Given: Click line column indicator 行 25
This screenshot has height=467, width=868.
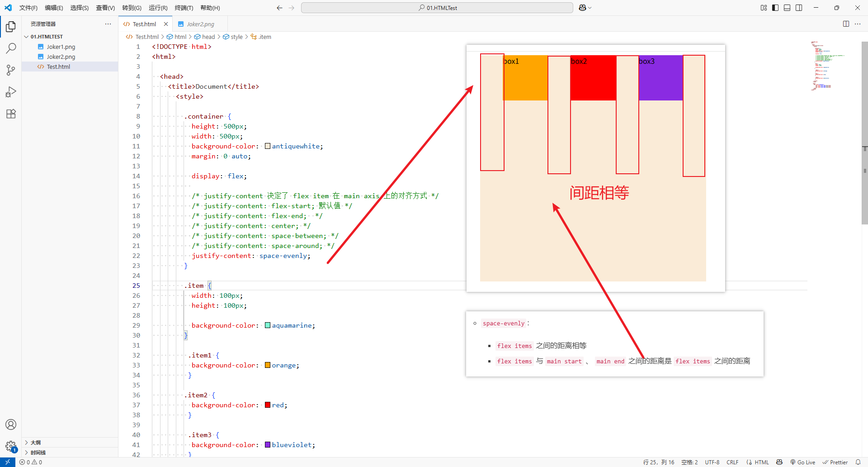Looking at the screenshot, I should (659, 462).
